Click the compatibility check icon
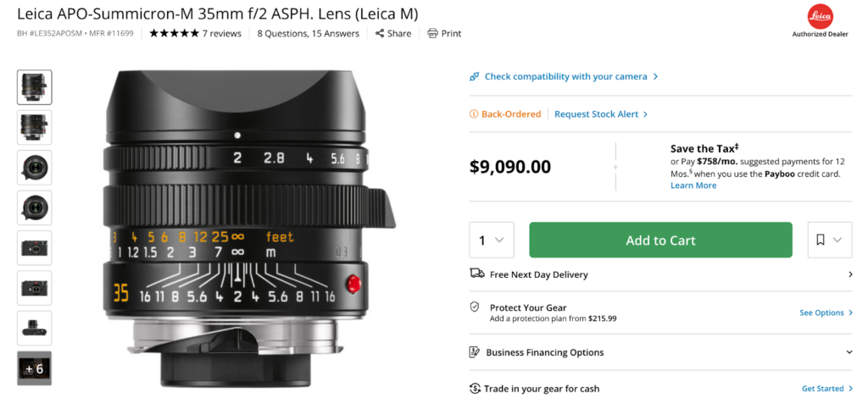 tap(475, 77)
